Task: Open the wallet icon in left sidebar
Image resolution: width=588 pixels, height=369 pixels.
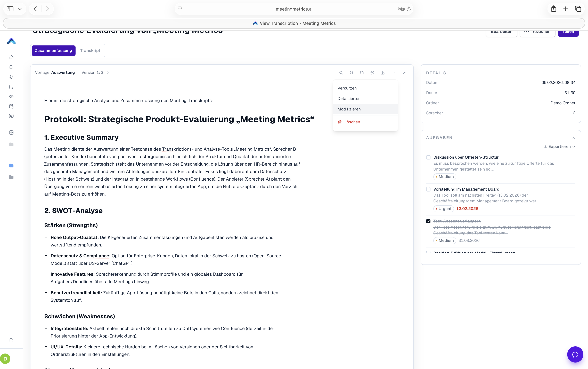Action: tap(11, 106)
